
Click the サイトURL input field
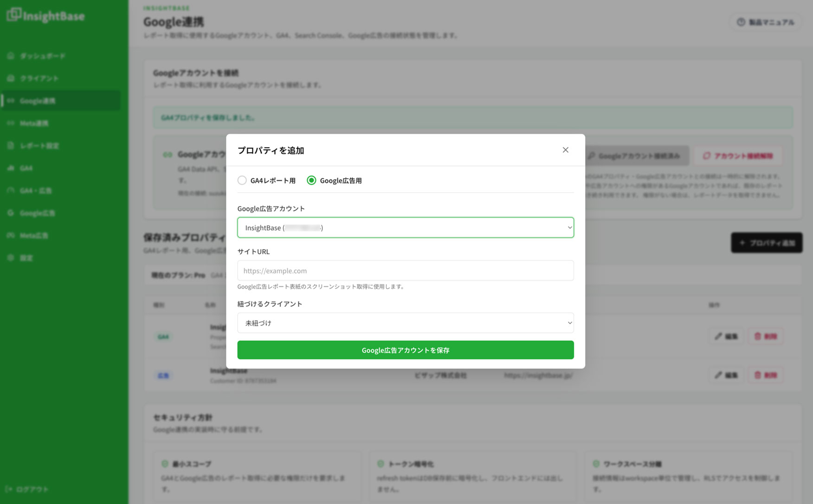[406, 271]
